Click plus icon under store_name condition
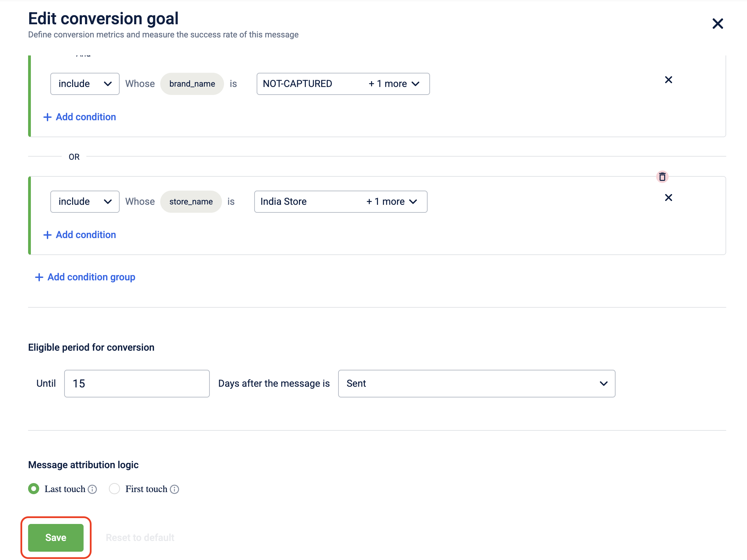Viewport: 747px width, 560px height. [48, 235]
